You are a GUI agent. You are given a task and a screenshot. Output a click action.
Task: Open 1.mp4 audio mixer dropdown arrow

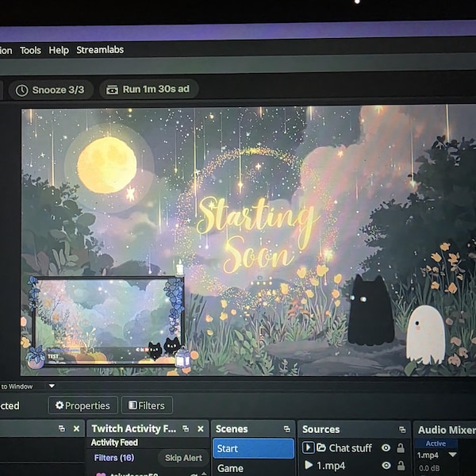(453, 455)
